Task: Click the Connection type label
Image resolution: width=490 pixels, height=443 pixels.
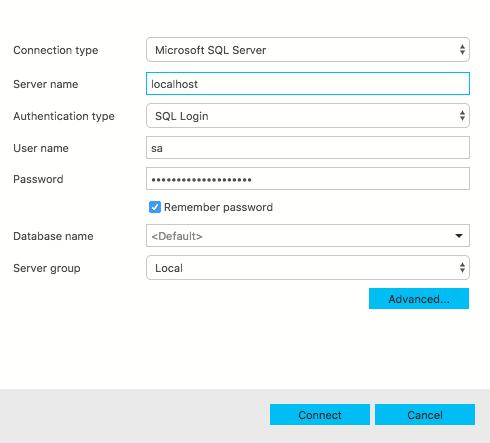Action: coord(56,50)
